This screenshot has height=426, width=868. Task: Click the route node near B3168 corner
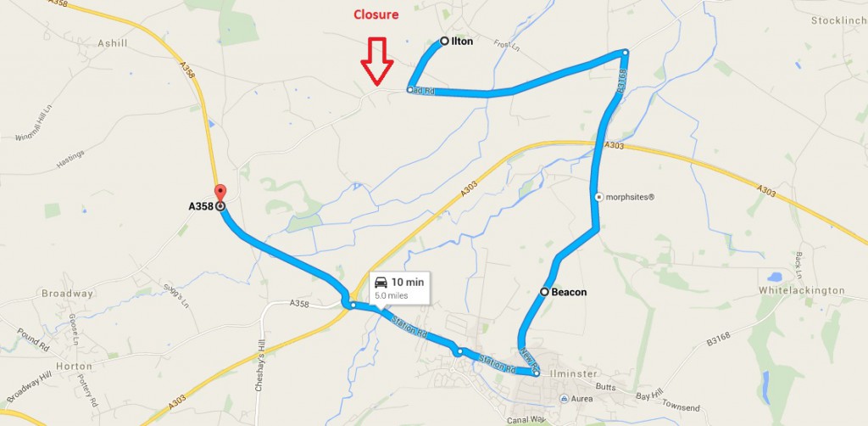click(625, 52)
